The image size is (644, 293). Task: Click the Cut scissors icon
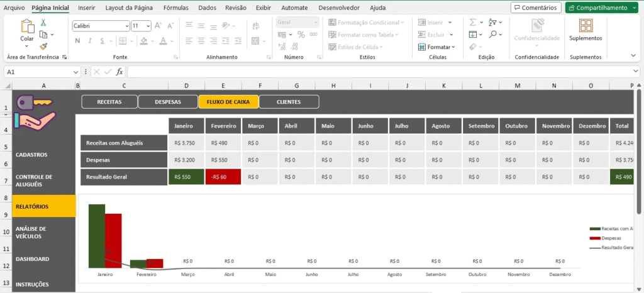click(x=43, y=22)
